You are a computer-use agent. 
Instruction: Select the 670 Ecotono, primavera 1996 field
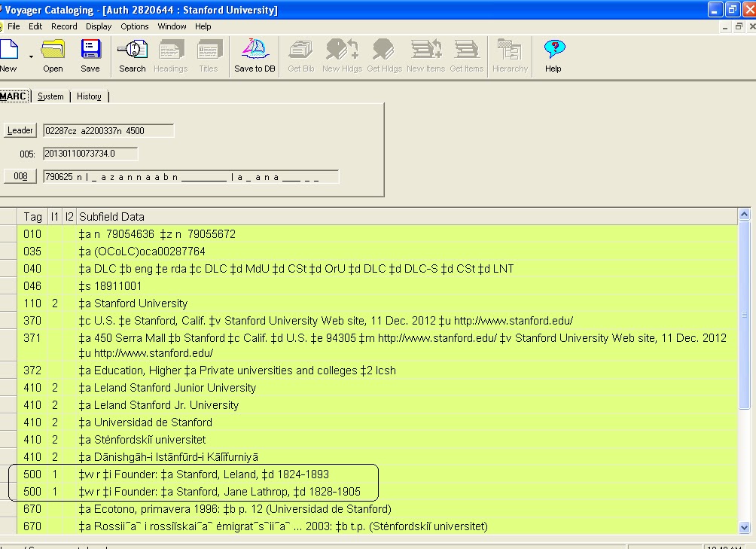407,510
